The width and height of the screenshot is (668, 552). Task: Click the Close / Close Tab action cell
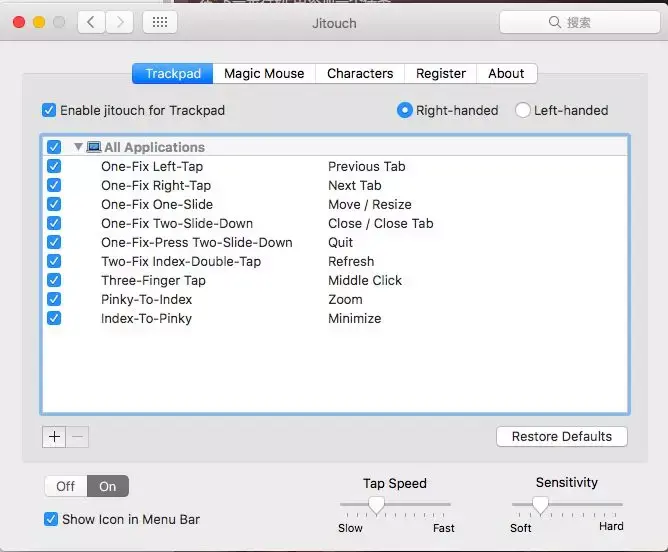380,223
